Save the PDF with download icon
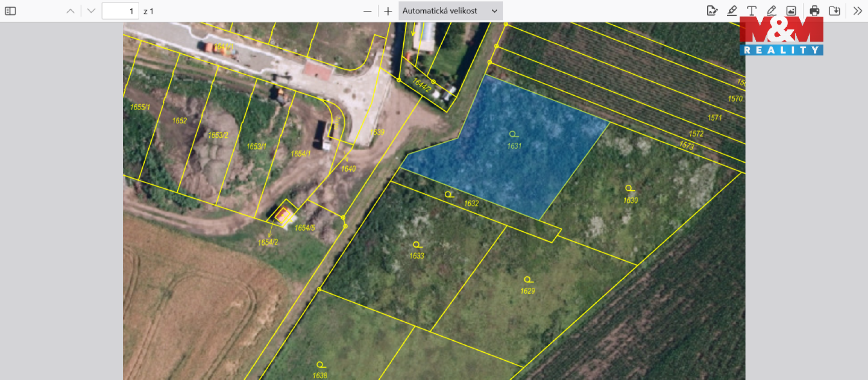868x380 pixels. (835, 11)
